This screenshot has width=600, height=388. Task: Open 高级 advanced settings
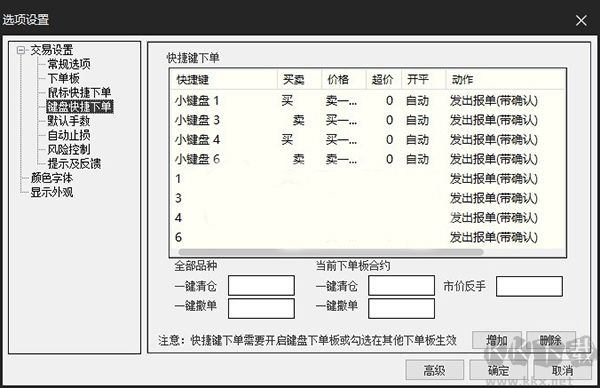tap(435, 370)
